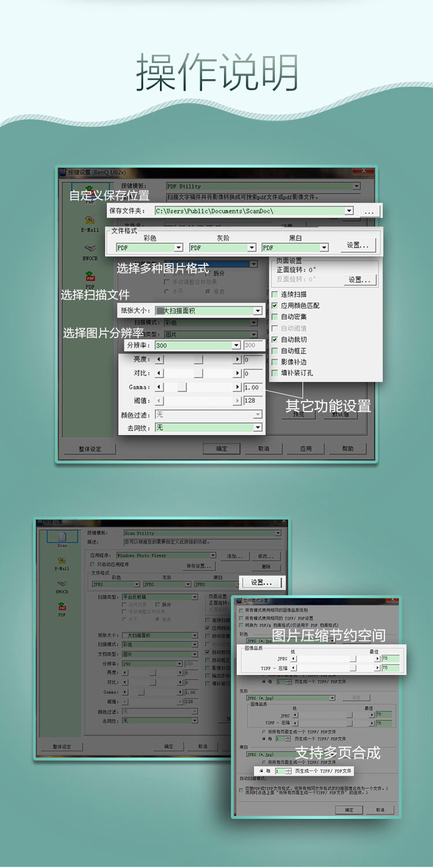This screenshot has height=868, width=433.
Task: Enable the 连续扫描 checkbox in the highlighted options panel
Action: pos(275,295)
